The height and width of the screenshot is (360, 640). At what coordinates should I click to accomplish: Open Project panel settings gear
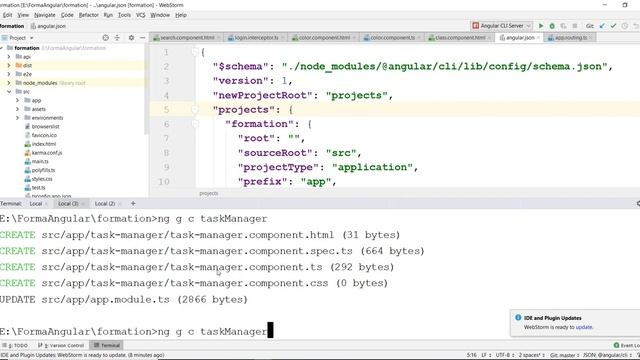(x=131, y=38)
